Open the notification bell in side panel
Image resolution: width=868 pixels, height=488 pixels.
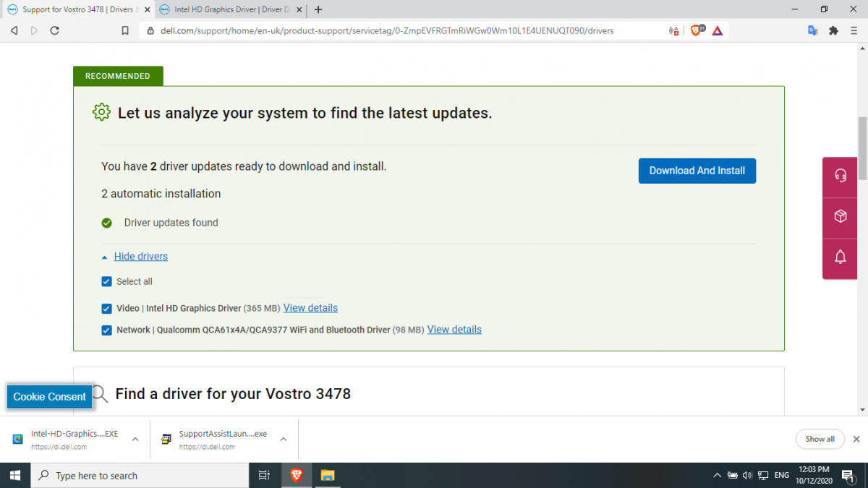pos(841,257)
